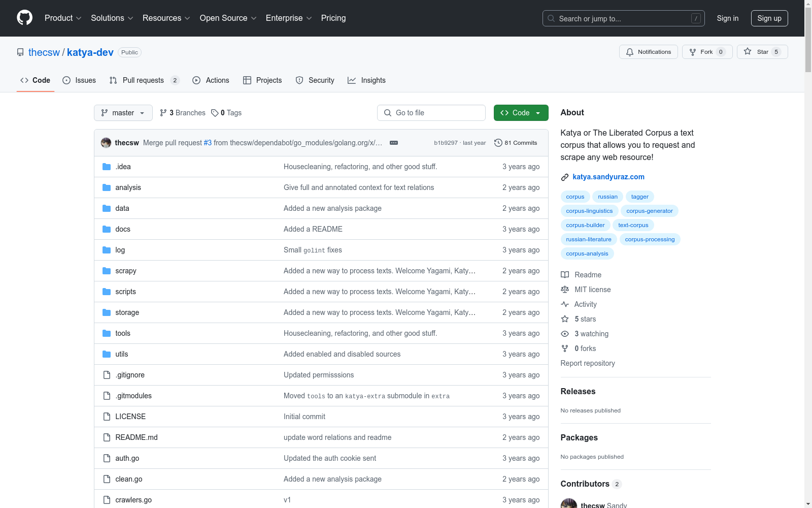The width and height of the screenshot is (812, 508).
Task: Open the Issues tab
Action: click(79, 80)
